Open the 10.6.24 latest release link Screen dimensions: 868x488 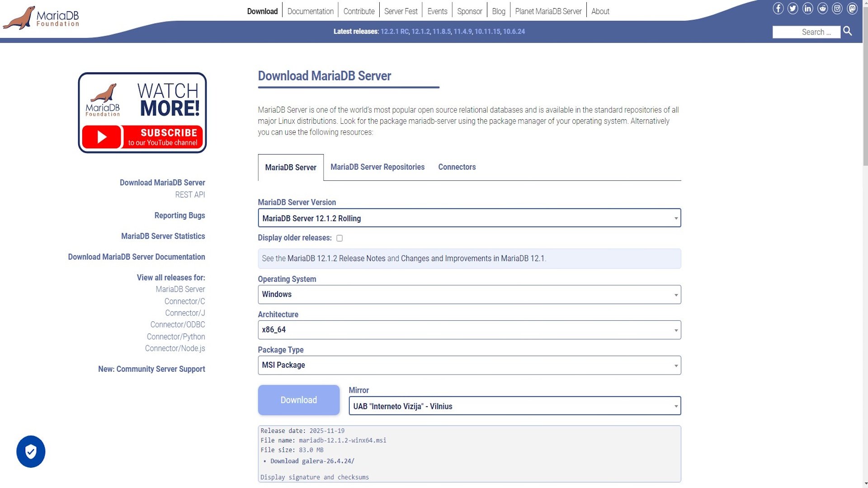tap(514, 32)
